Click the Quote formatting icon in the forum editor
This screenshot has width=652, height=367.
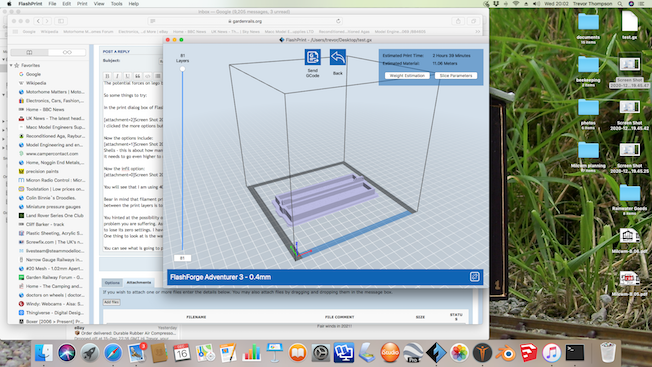click(137, 76)
